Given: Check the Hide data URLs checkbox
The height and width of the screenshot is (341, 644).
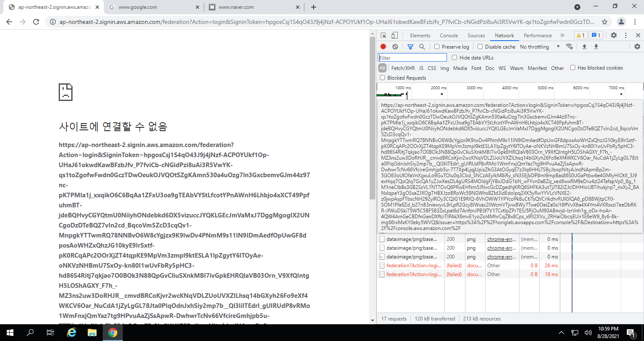Looking at the screenshot, I should pyautogui.click(x=454, y=57).
